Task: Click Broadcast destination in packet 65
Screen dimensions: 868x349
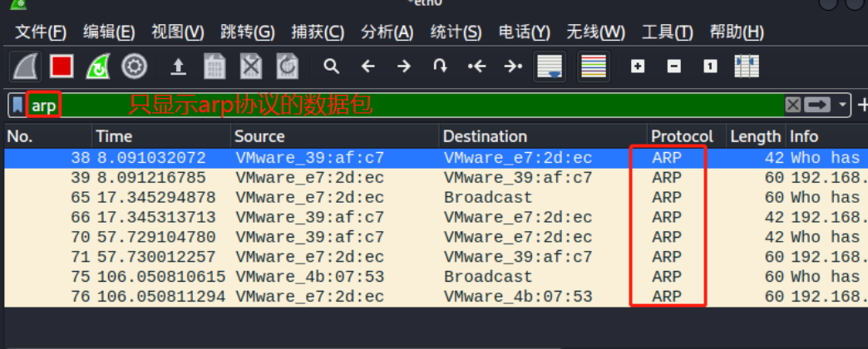Action: click(x=488, y=198)
